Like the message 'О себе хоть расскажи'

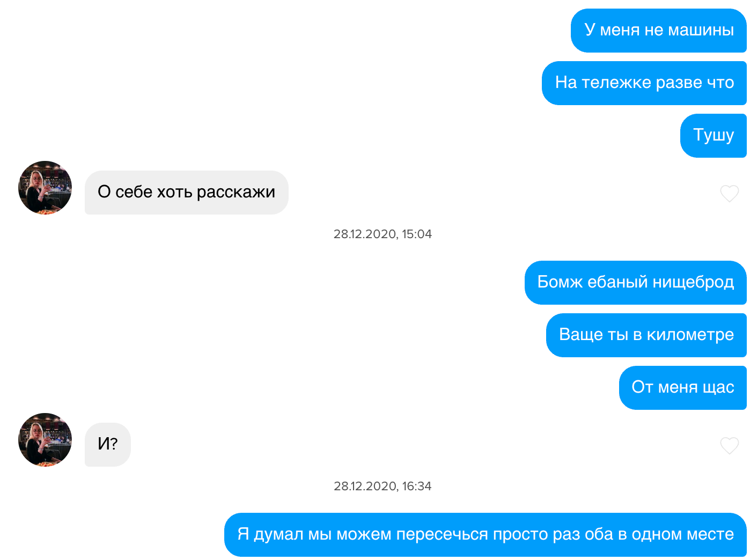pyautogui.click(x=729, y=193)
